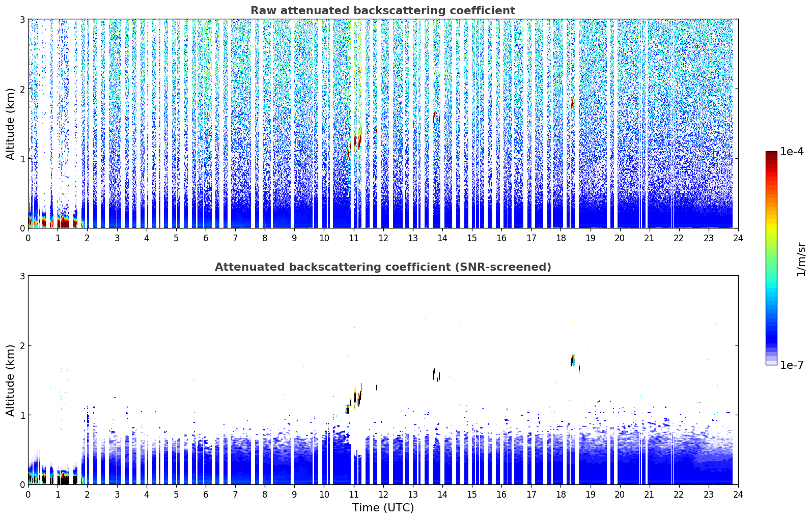
Task: Click the '11' time tick under the bottom plot
Action: (353, 494)
